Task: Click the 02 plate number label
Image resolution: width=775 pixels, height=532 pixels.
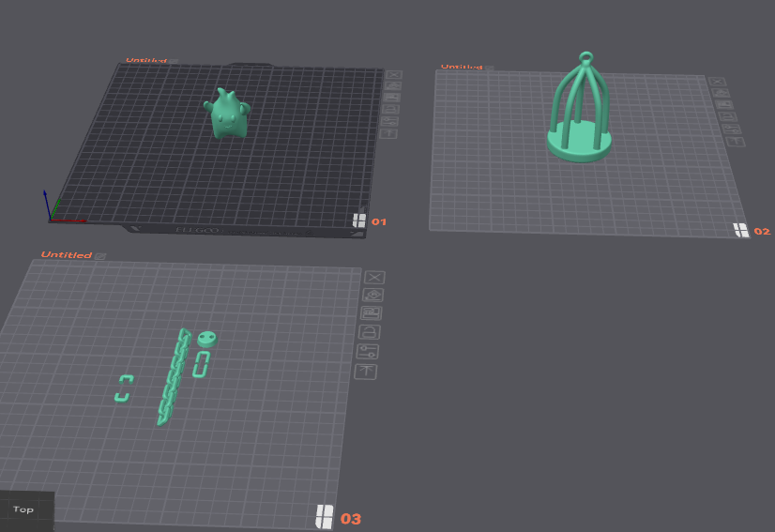Action: [x=762, y=231]
